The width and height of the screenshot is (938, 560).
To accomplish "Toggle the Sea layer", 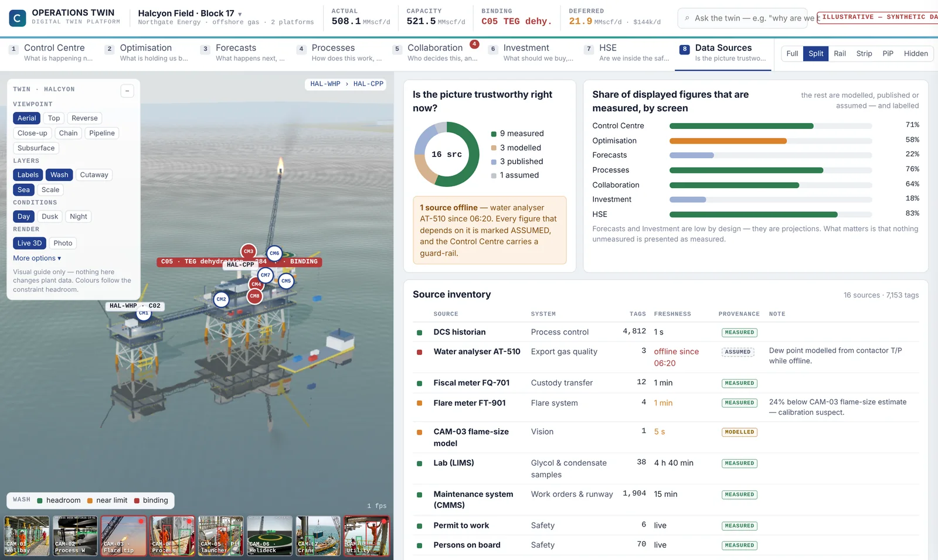I will (23, 190).
